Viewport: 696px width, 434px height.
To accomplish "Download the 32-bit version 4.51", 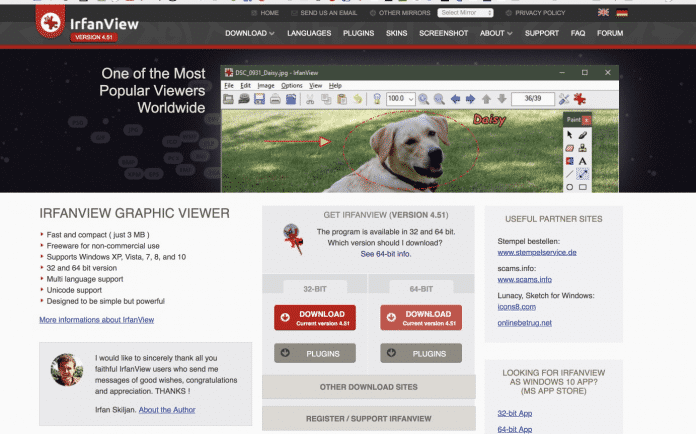I will click(x=314, y=318).
